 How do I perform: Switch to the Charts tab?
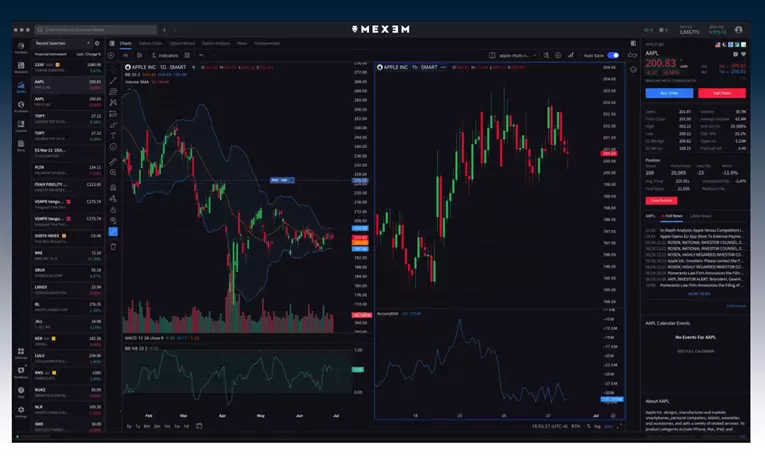126,43
